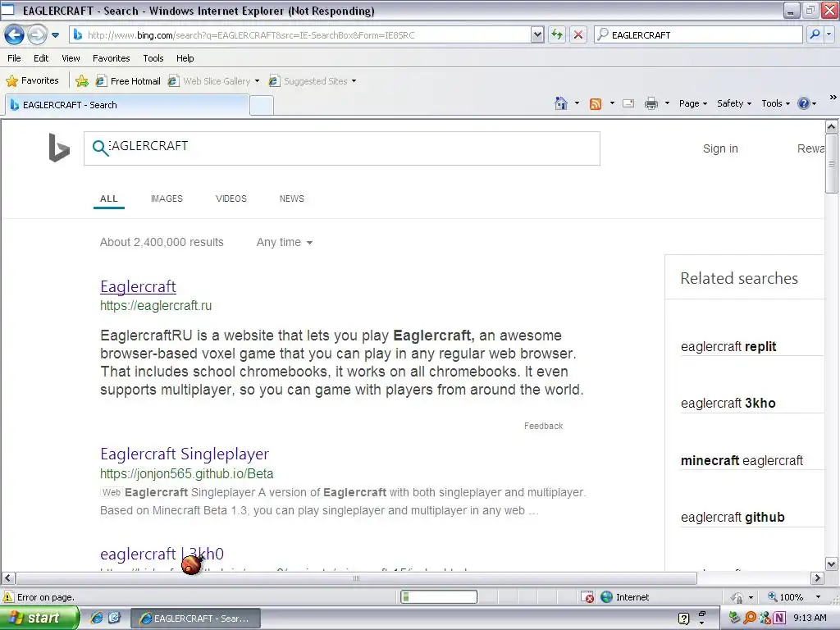Open a new blank tab

pyautogui.click(x=262, y=106)
